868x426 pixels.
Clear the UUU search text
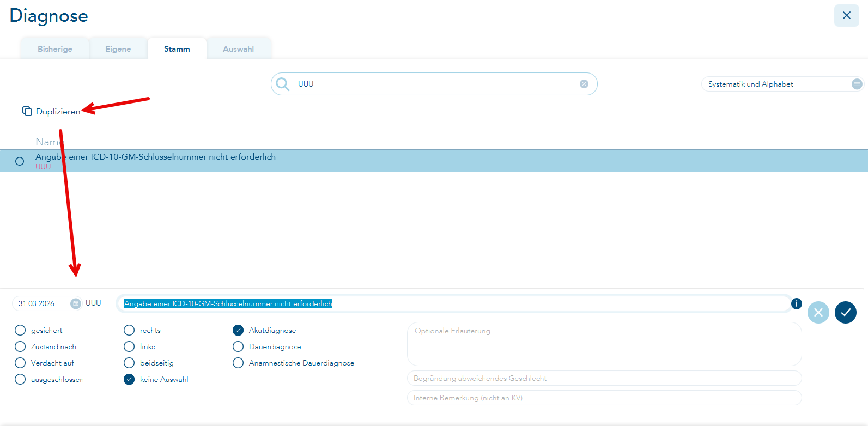584,84
